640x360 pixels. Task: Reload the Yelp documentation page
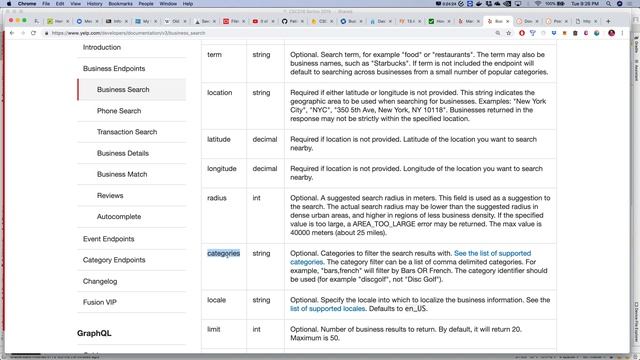tap(33, 33)
